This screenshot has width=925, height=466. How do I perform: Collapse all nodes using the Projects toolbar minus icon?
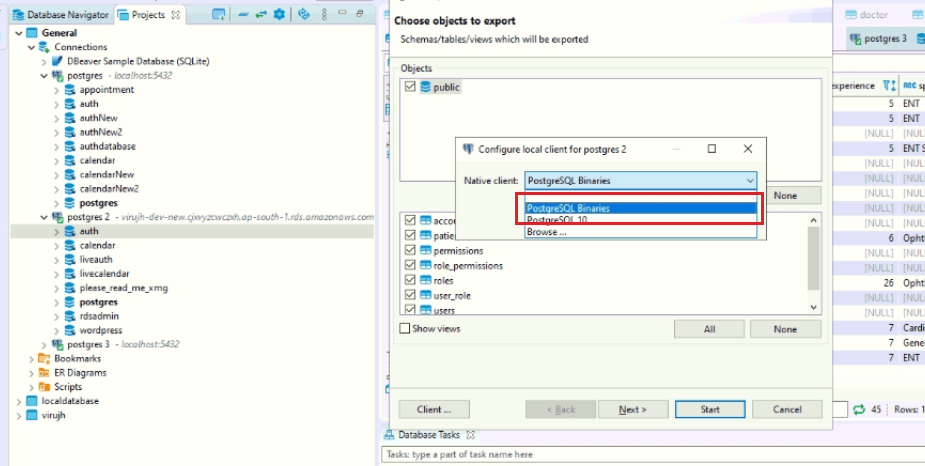coord(243,15)
